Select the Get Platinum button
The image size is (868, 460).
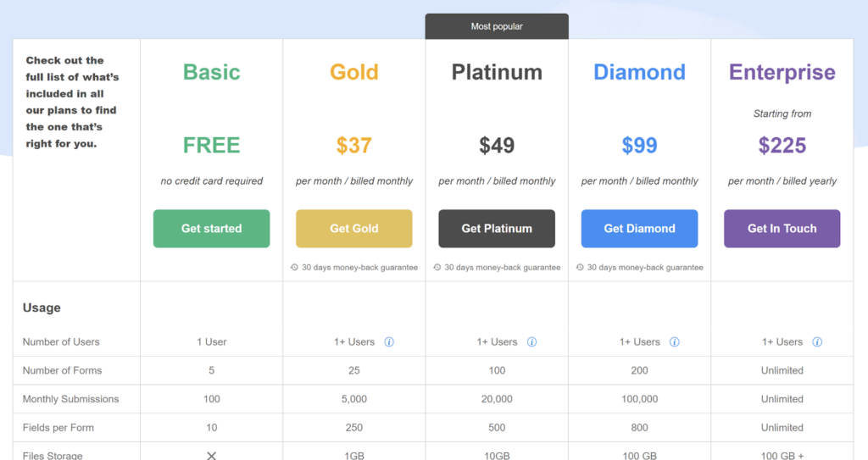pos(497,229)
